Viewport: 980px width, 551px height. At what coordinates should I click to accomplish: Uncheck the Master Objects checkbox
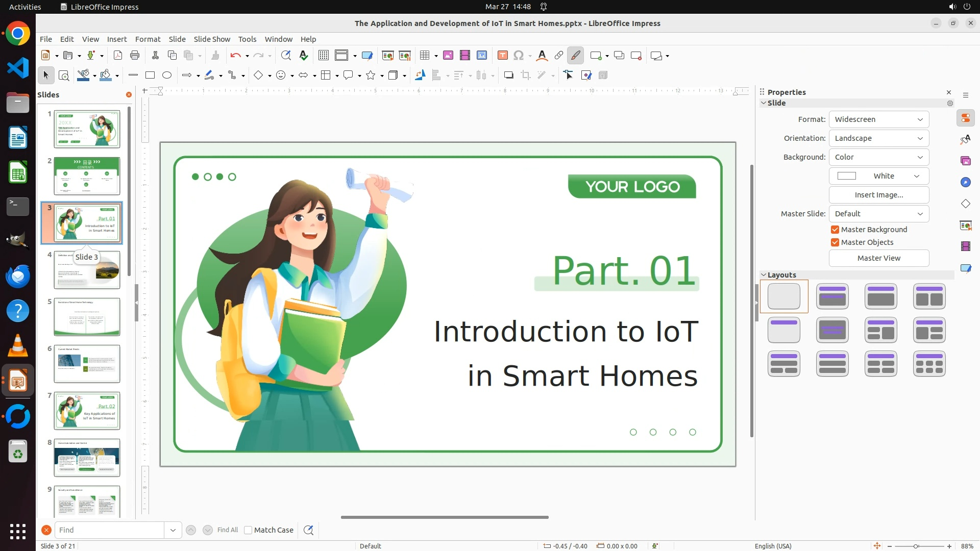tap(835, 242)
